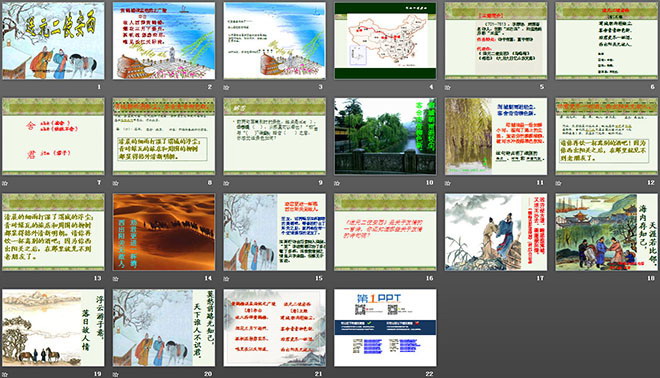Select slide 13 with green translation paragraph
The image size is (660, 378).
53,232
